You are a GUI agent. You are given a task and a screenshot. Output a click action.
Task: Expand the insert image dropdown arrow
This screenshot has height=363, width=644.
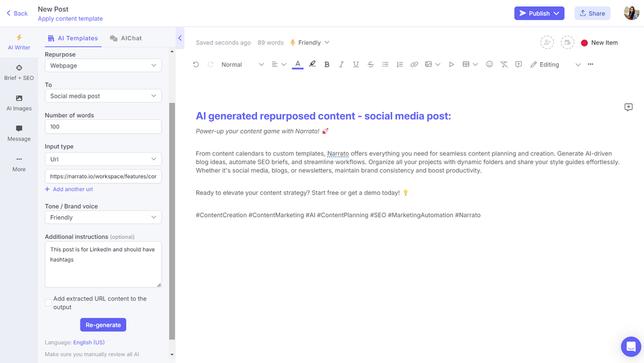pos(438,64)
